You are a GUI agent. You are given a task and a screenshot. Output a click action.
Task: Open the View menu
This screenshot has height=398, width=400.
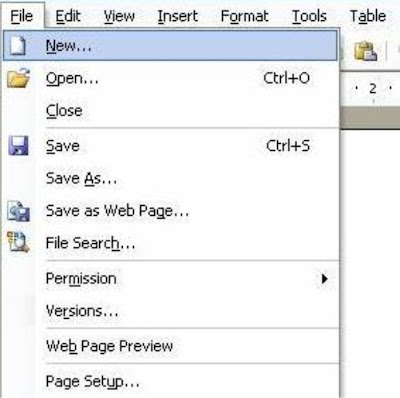(119, 16)
